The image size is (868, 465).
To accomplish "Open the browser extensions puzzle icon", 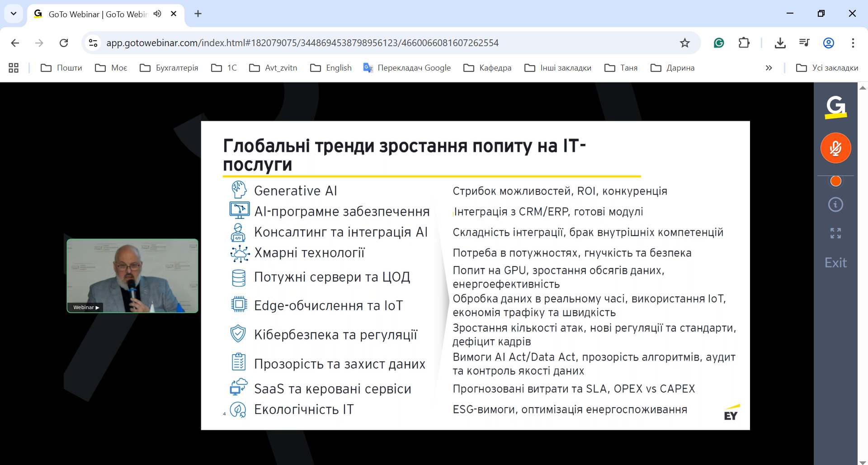I will (744, 43).
